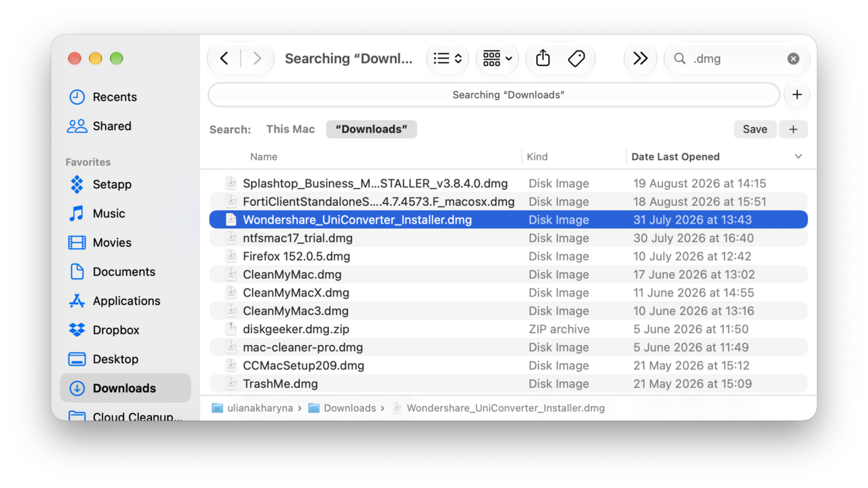Click the Share toolbar icon
This screenshot has width=868, height=488.
click(543, 59)
